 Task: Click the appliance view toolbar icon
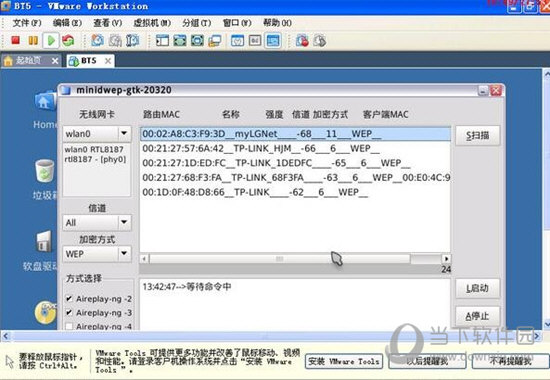[255, 41]
